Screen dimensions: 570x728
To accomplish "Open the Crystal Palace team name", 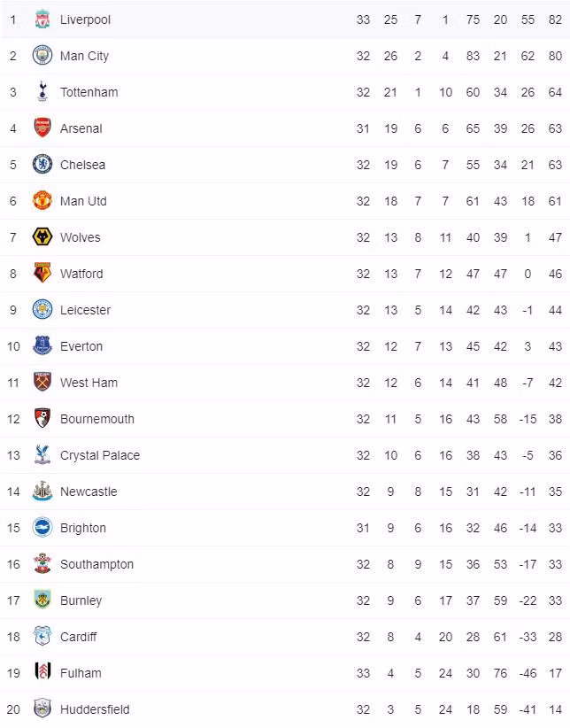I will pyautogui.click(x=100, y=455).
